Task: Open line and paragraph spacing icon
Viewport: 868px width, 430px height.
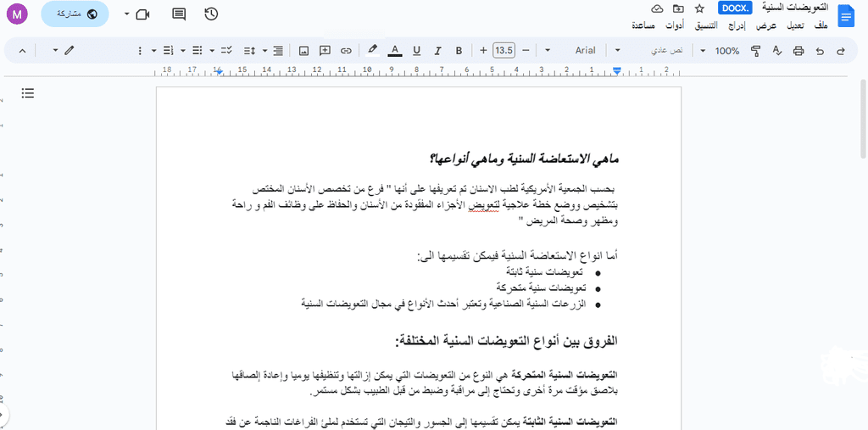Action: coord(249,51)
